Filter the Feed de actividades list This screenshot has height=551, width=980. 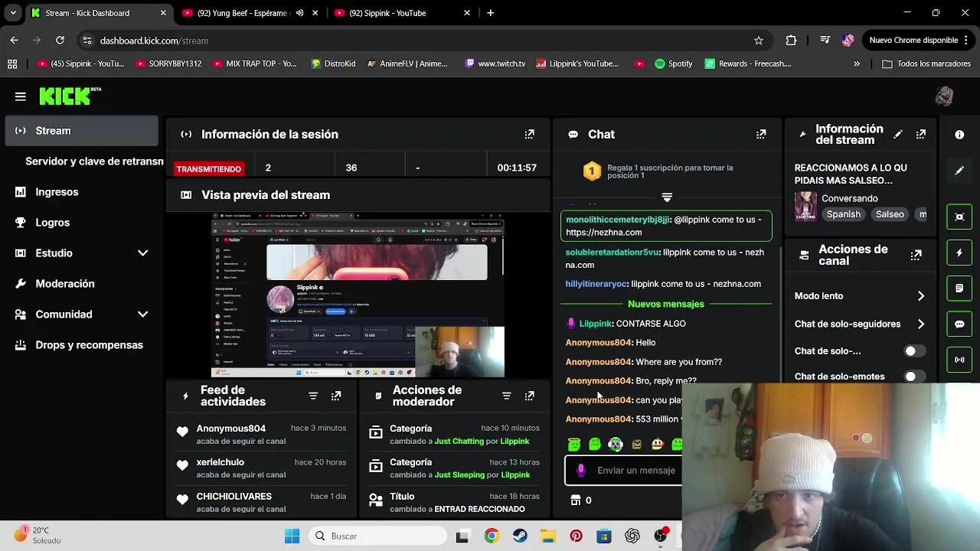click(313, 396)
